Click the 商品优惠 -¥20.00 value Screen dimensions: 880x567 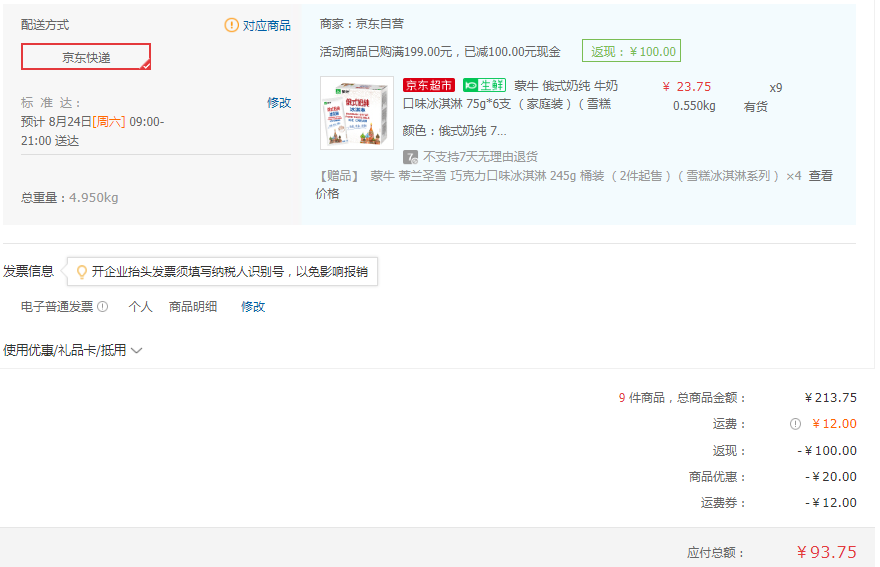(x=831, y=477)
